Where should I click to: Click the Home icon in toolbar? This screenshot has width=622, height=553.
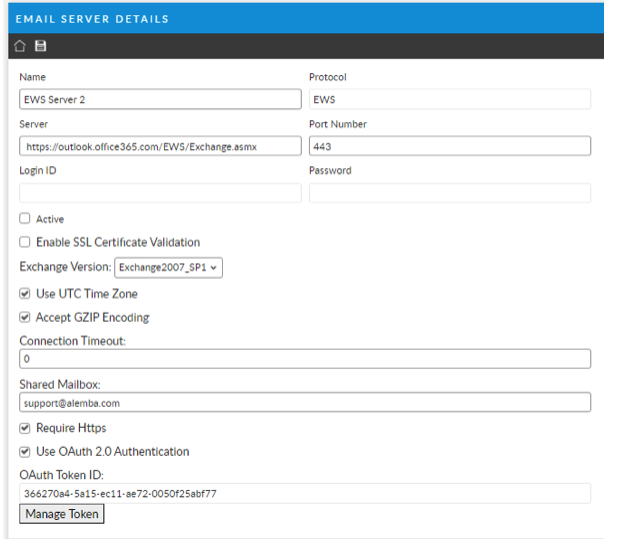pyautogui.click(x=20, y=47)
